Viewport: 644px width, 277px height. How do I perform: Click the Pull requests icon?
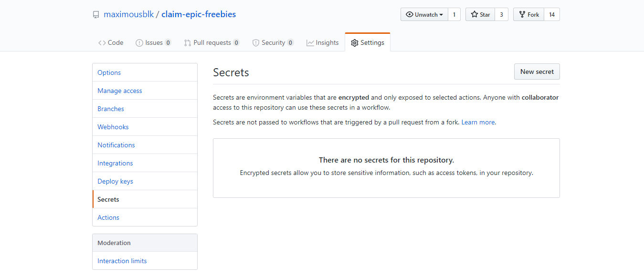pyautogui.click(x=188, y=43)
